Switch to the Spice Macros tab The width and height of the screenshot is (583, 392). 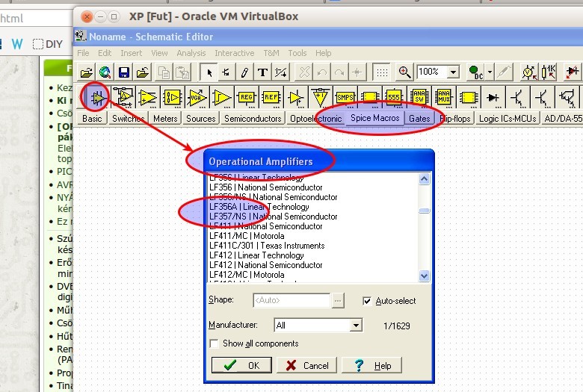click(x=374, y=118)
